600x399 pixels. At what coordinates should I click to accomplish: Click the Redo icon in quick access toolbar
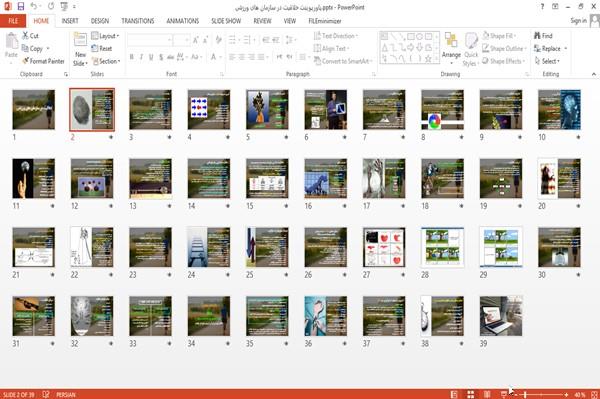point(51,7)
